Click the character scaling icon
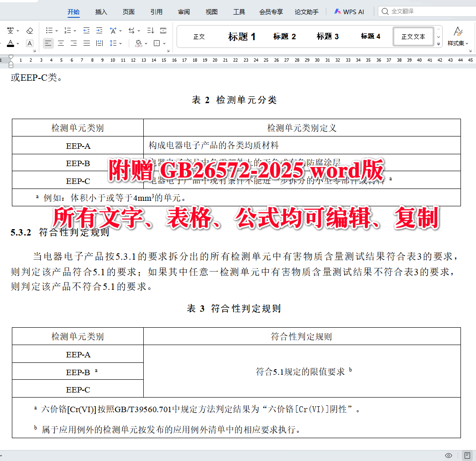Viewport: 476px width, 461px height. (x=113, y=31)
